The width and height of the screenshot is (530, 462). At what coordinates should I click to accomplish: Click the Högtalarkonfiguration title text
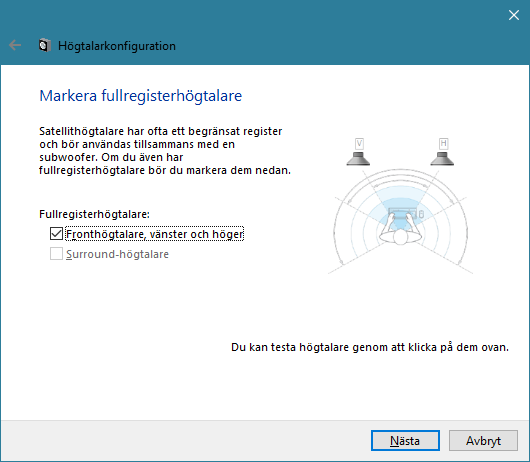pos(117,46)
